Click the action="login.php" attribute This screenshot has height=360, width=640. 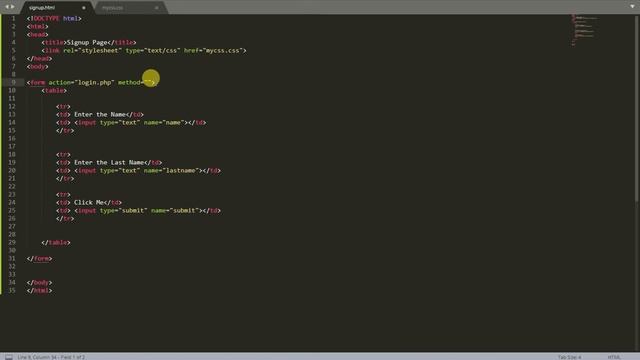[82, 82]
